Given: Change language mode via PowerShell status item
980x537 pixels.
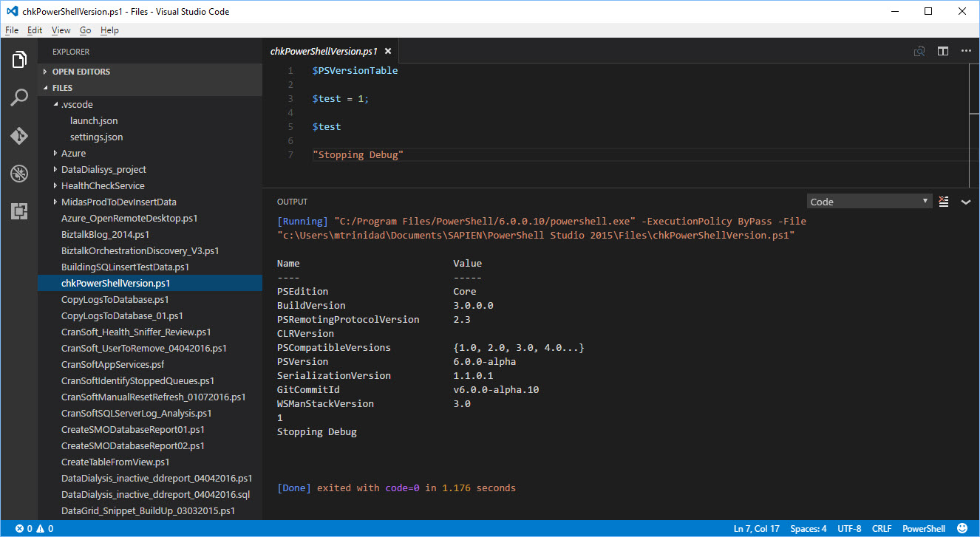Looking at the screenshot, I should [924, 529].
